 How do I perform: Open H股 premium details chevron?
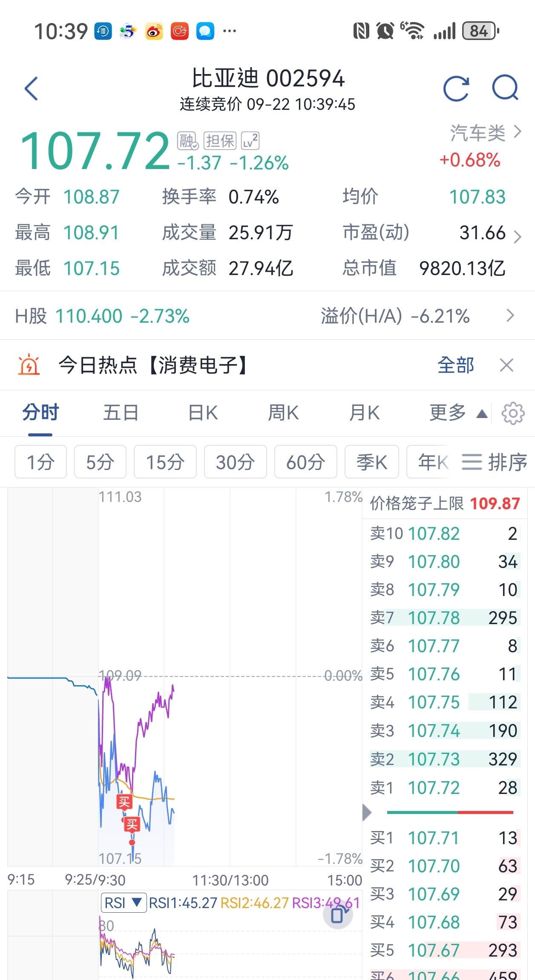510,315
